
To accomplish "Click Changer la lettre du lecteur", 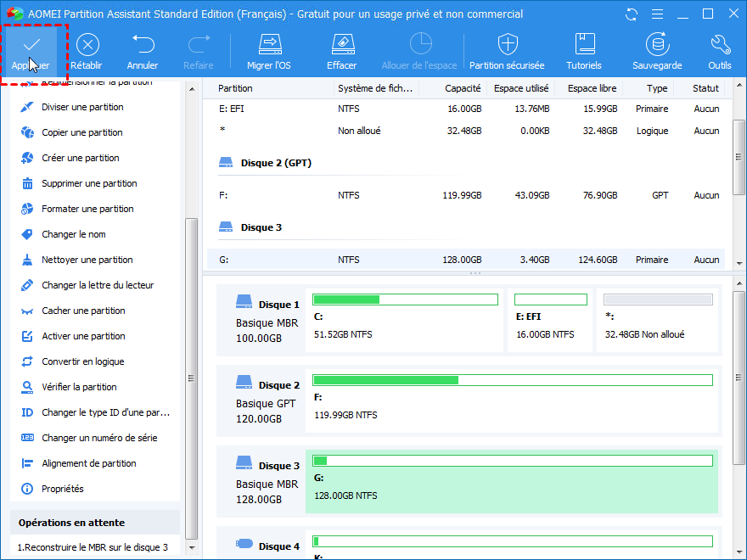I will click(98, 285).
